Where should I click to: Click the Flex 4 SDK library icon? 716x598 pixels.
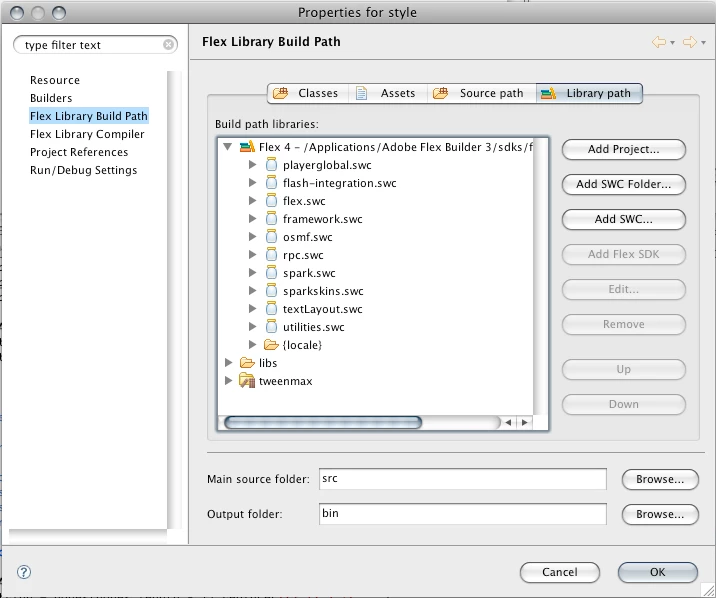click(x=247, y=147)
